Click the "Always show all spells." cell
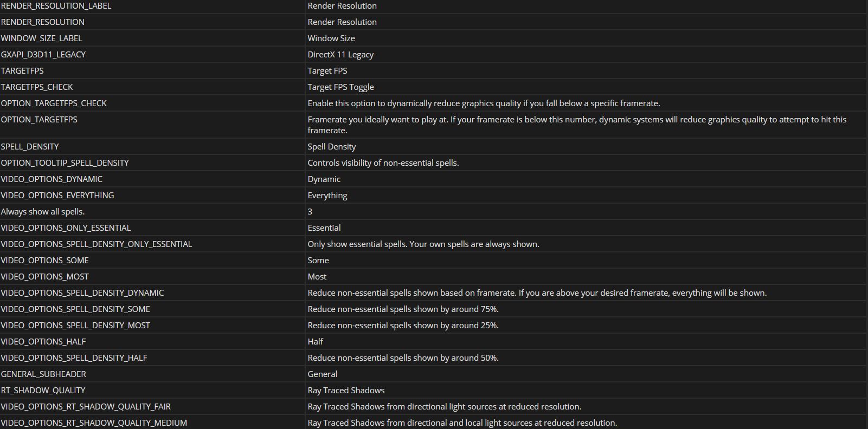The height and width of the screenshot is (429, 868). tap(43, 212)
